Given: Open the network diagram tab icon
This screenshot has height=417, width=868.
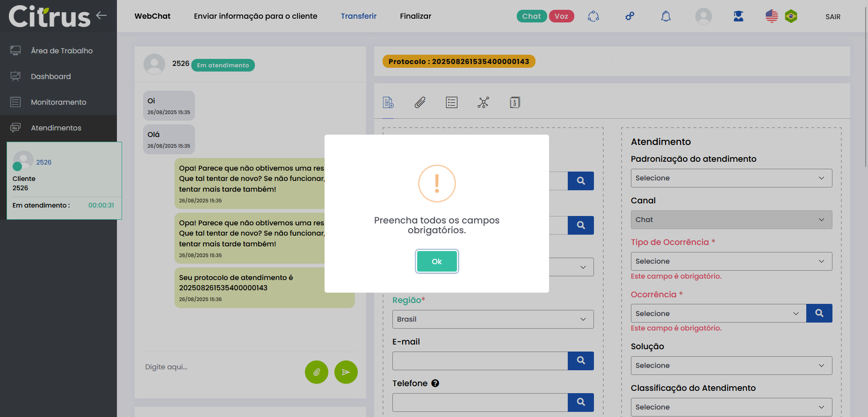Looking at the screenshot, I should 483,102.
